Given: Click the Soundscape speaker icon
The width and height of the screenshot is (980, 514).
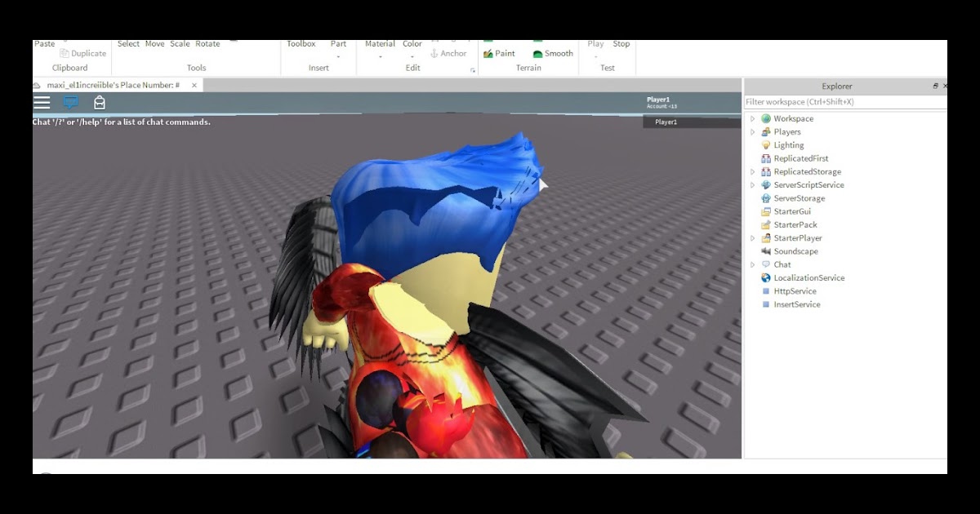Looking at the screenshot, I should [766, 251].
